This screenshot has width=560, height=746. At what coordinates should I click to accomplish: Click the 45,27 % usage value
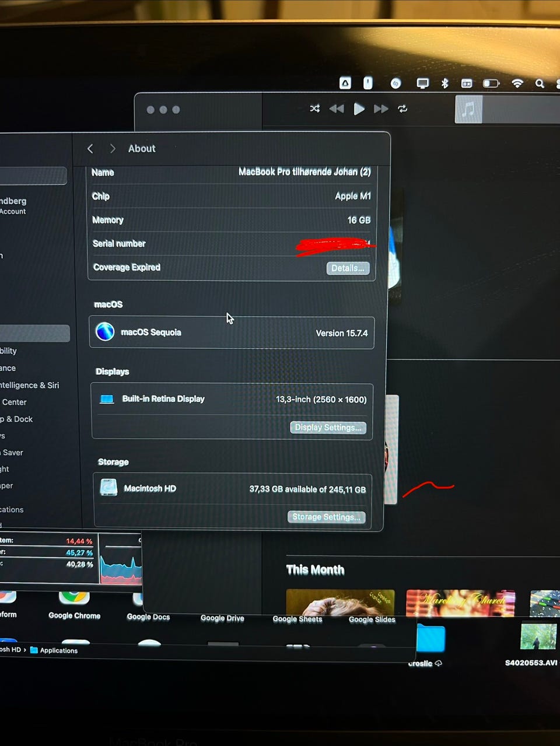79,552
